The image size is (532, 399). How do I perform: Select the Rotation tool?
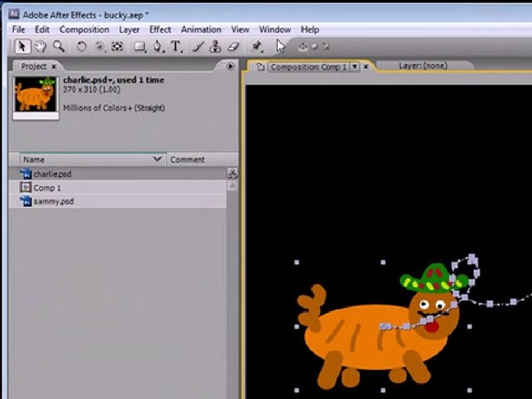[81, 47]
